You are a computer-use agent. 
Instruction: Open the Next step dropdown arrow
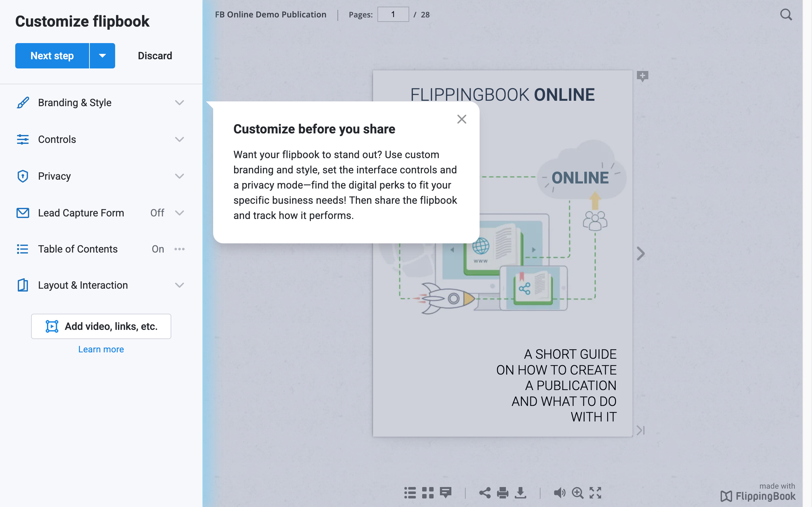[x=102, y=56]
